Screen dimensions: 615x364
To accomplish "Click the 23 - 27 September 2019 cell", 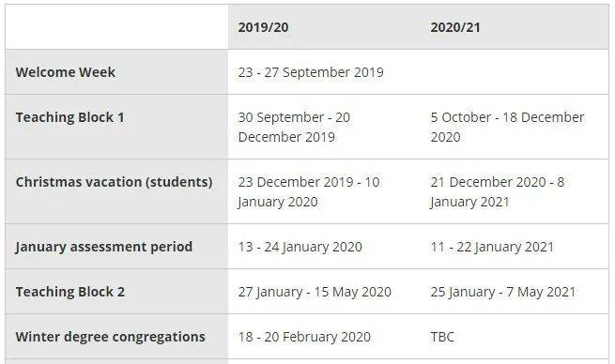I will point(311,72).
